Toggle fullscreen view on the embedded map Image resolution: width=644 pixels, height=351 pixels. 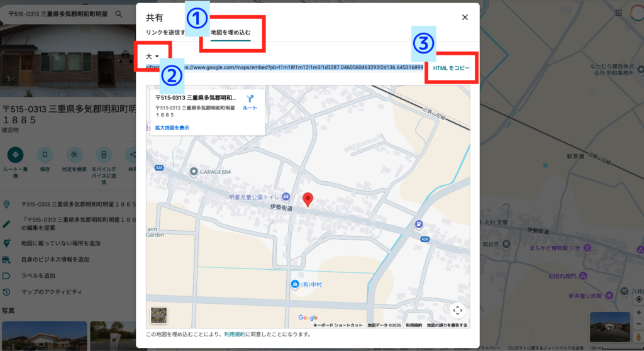click(x=457, y=310)
